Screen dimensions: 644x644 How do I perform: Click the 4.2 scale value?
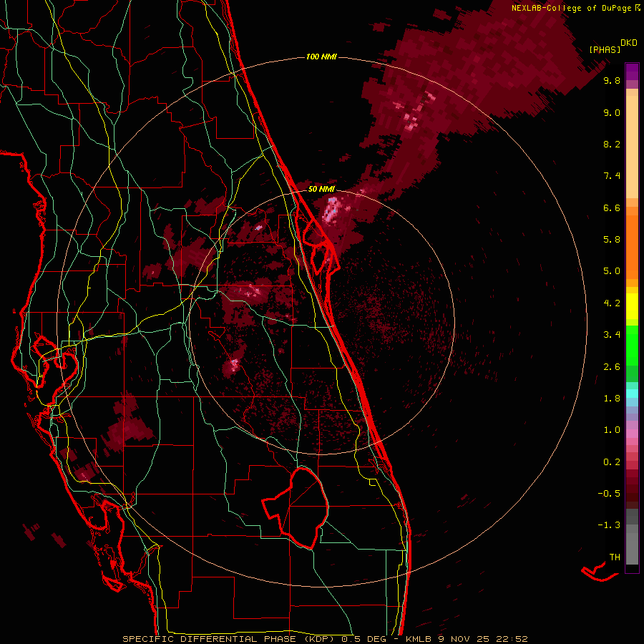coord(612,303)
